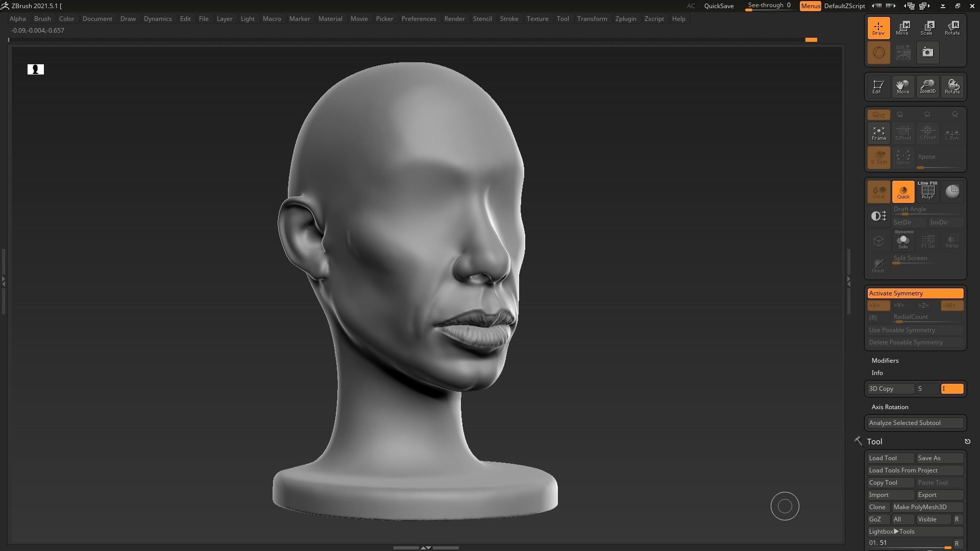Expand the Axis Rotation section
Image resolution: width=980 pixels, height=551 pixels.
point(890,407)
